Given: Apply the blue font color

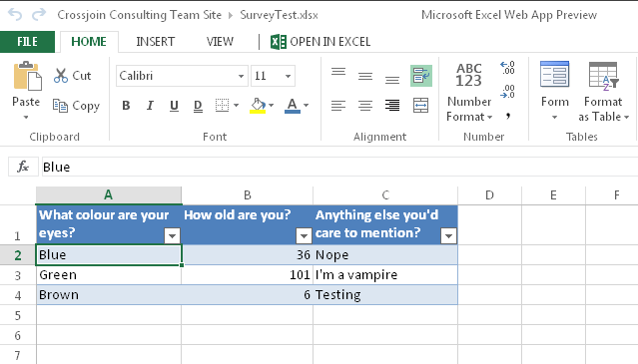Looking at the screenshot, I should 293,106.
